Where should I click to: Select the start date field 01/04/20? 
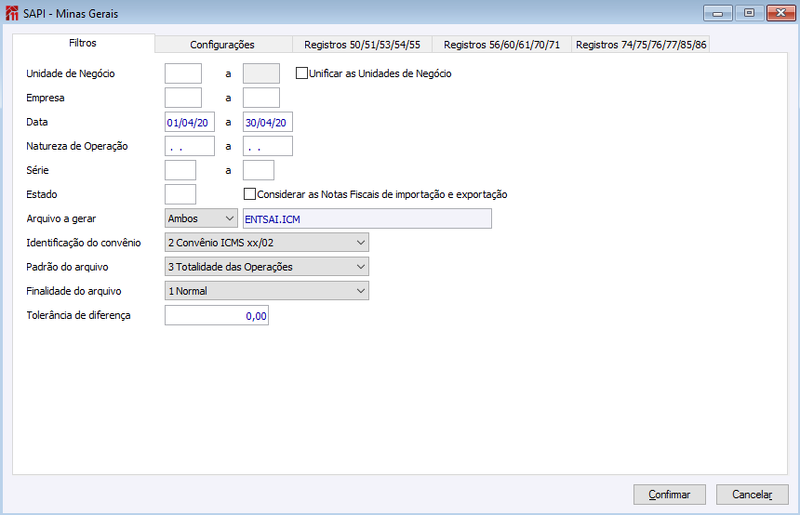(190, 122)
